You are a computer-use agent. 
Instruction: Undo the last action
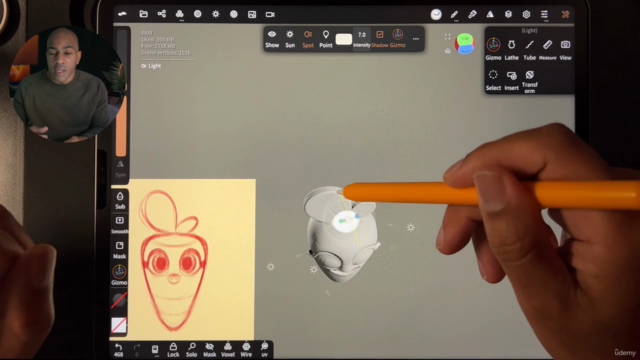[x=118, y=350]
